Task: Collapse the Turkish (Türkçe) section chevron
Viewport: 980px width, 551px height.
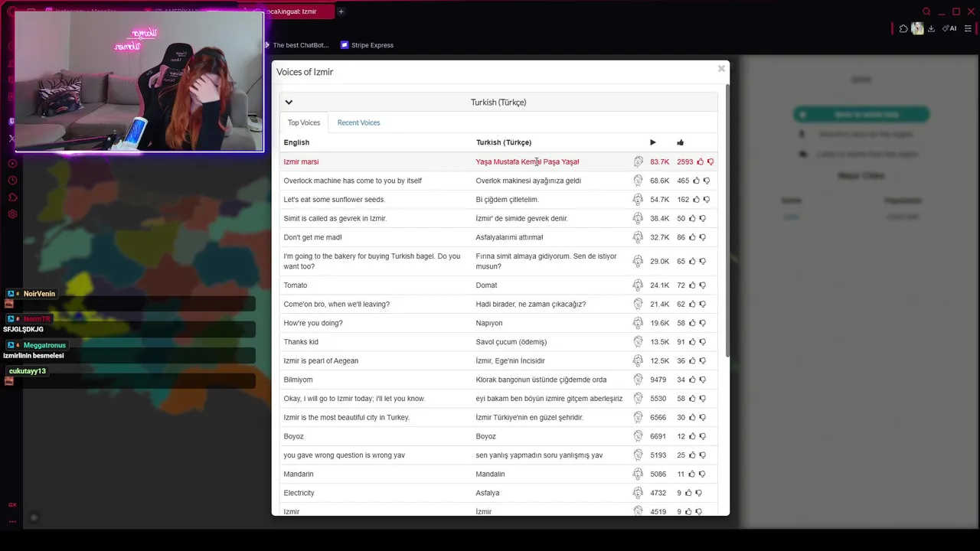Action: (x=289, y=102)
